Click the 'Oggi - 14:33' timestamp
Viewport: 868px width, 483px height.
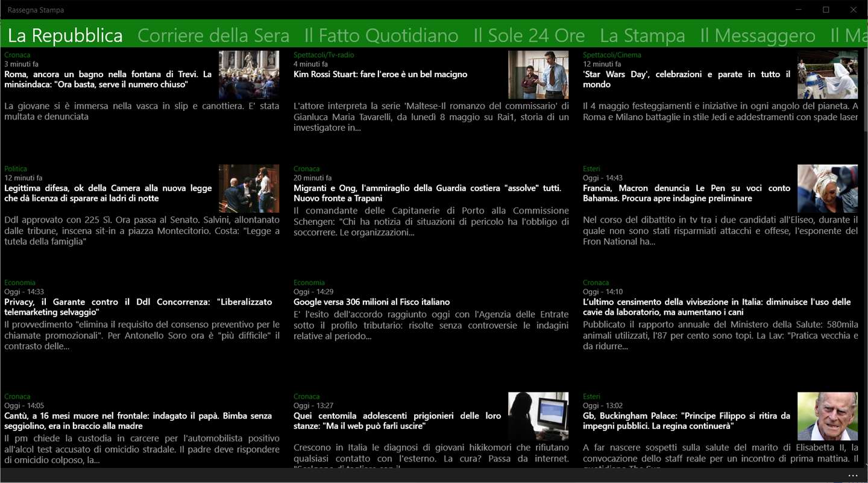coord(24,292)
